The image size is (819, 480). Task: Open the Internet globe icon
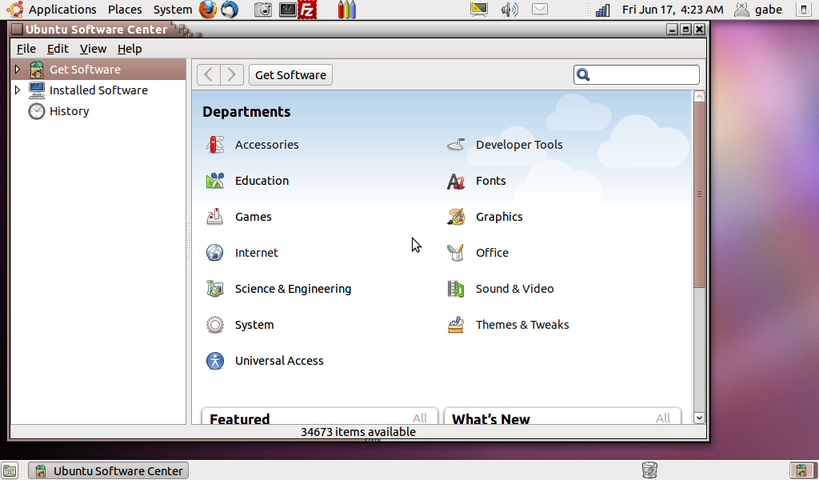pos(215,253)
